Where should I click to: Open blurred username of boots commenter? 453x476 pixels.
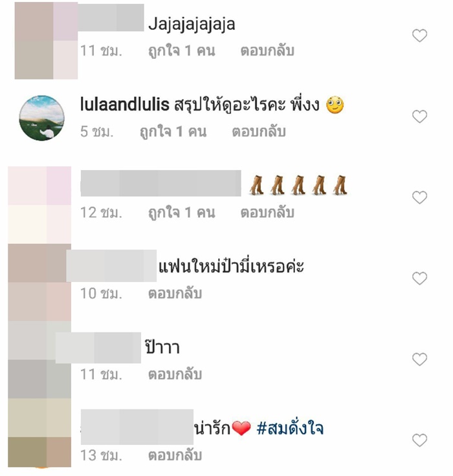pos(160,183)
